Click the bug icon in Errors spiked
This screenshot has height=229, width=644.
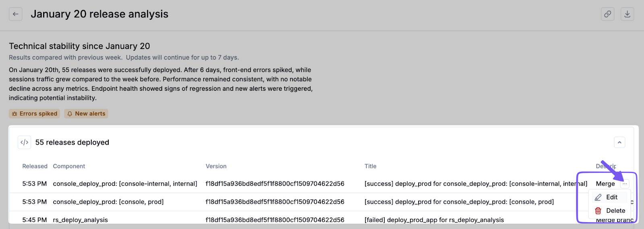(x=14, y=114)
